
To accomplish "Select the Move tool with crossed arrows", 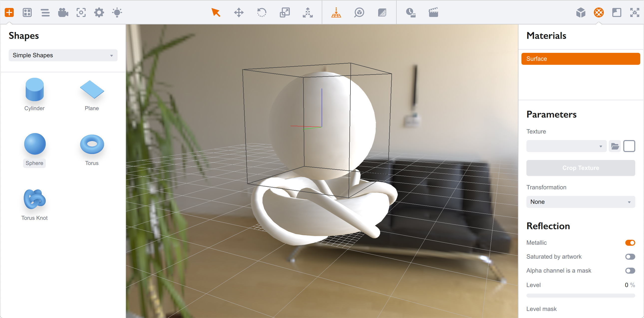I will (x=238, y=12).
